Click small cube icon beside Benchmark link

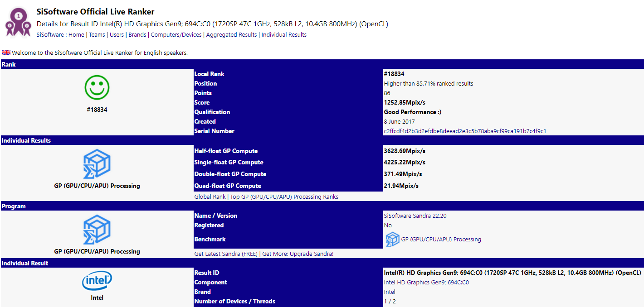[392, 240]
